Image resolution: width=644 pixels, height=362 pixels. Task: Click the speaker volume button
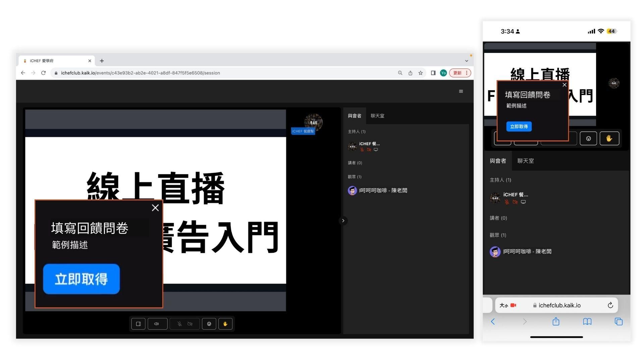click(x=157, y=324)
